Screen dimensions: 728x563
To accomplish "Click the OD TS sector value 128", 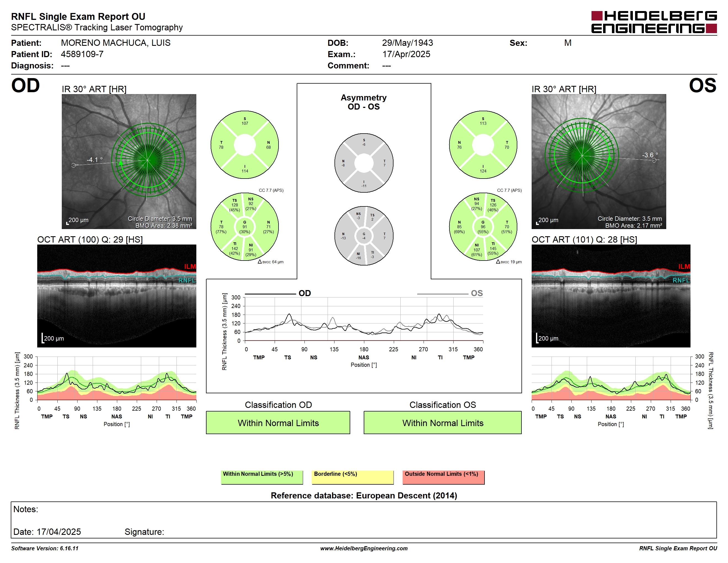I will click(x=235, y=205).
